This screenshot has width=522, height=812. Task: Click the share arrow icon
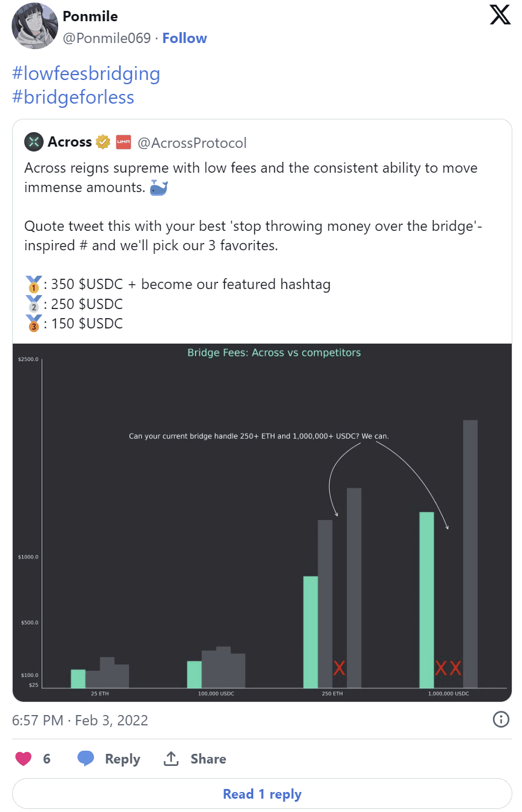click(x=171, y=759)
